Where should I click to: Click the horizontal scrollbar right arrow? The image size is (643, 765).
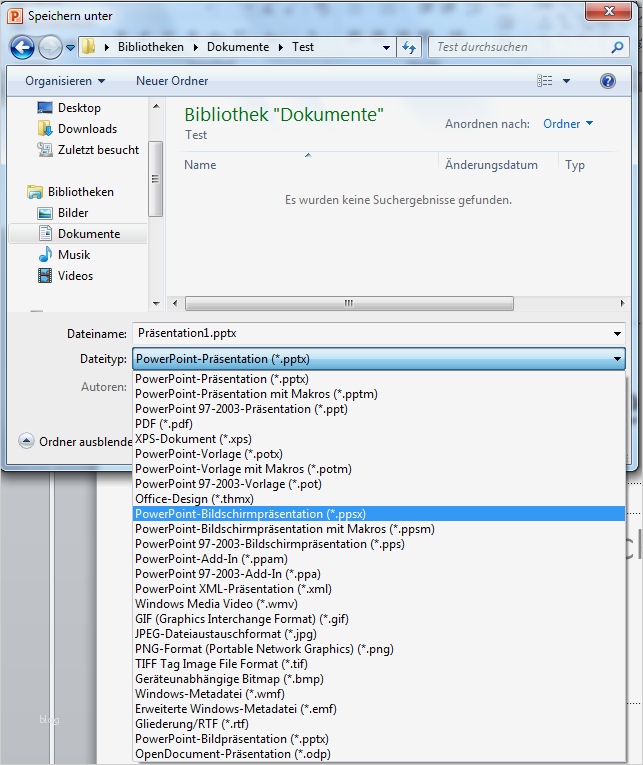[x=622, y=303]
